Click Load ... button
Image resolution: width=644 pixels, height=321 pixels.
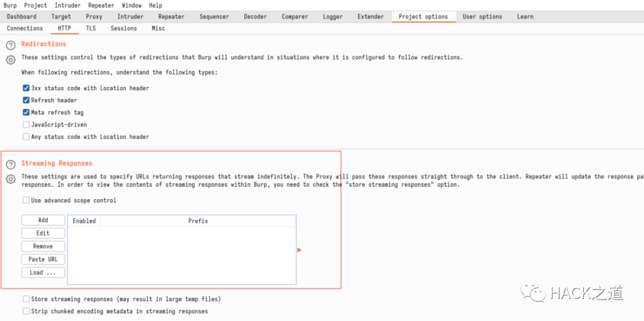point(43,273)
